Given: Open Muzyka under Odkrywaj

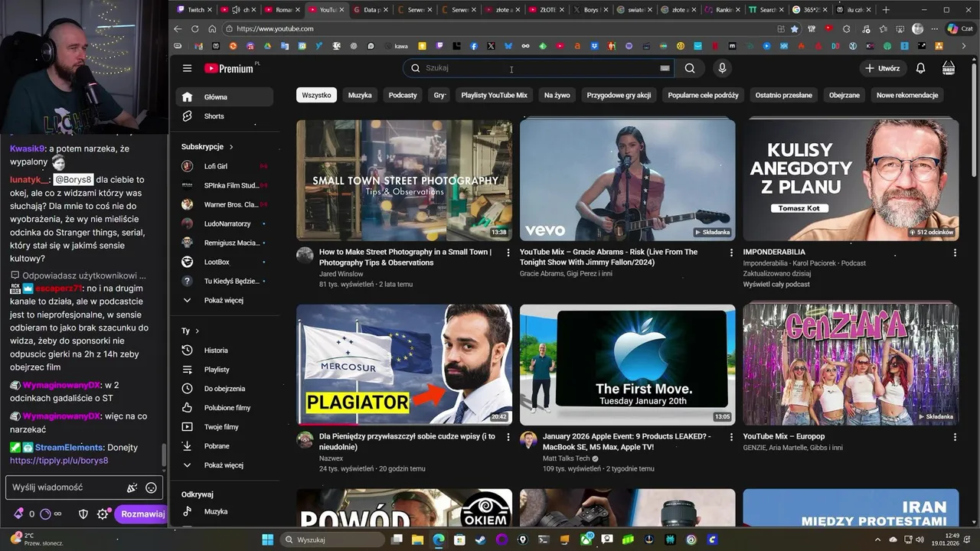Looking at the screenshot, I should (x=225, y=511).
